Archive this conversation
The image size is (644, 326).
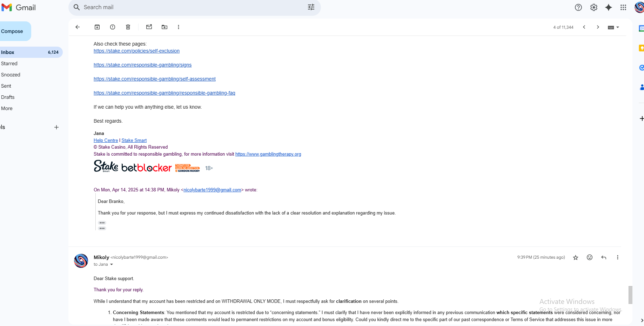pos(97,27)
